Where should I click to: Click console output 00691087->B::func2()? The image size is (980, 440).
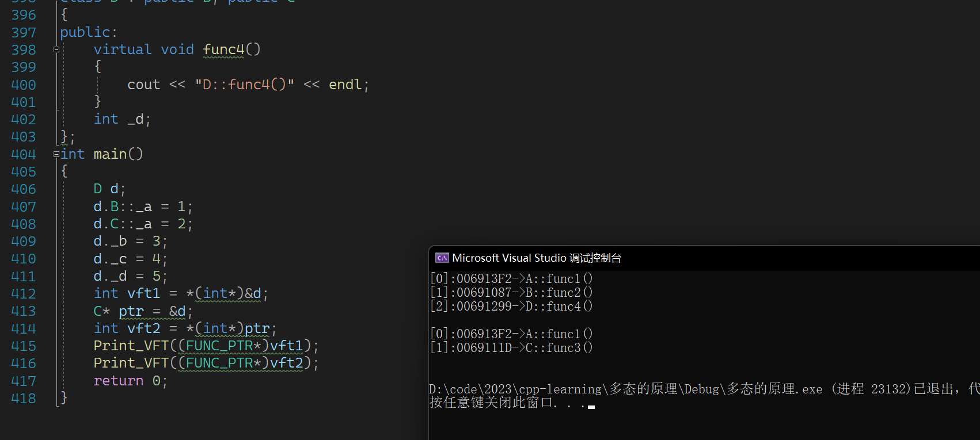coord(511,293)
